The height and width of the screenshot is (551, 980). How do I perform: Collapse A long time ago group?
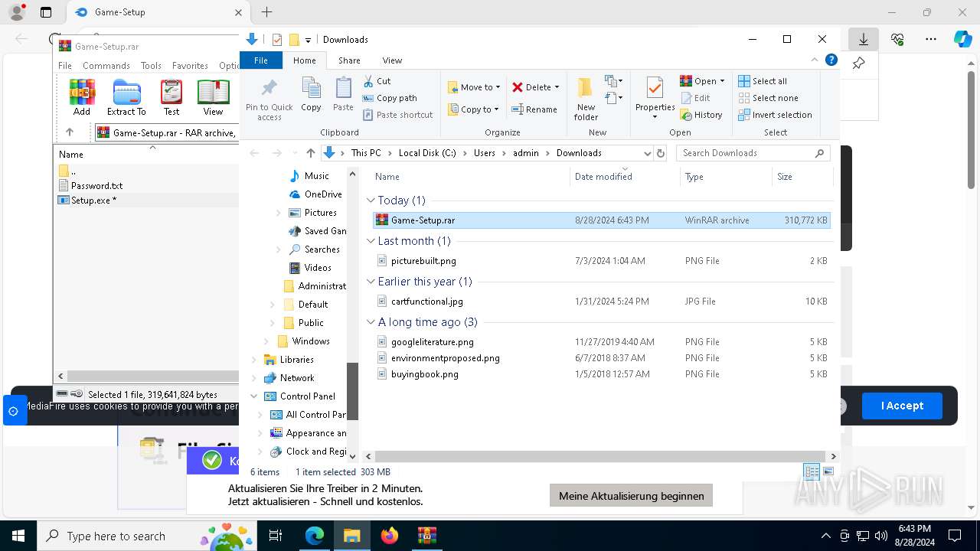tap(371, 322)
